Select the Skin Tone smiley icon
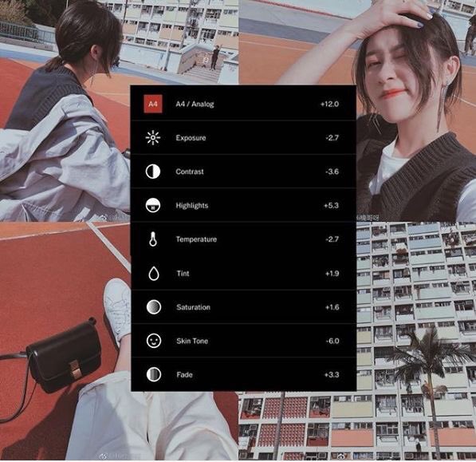476x462 pixels. click(x=154, y=341)
